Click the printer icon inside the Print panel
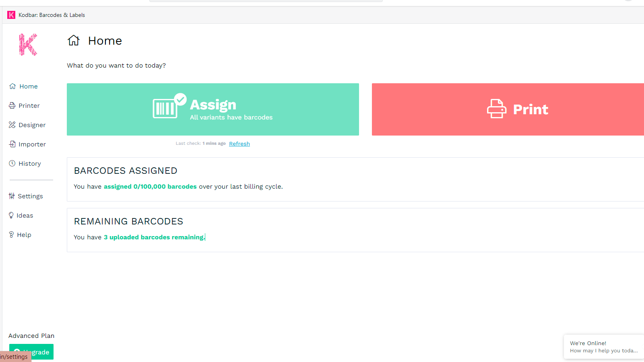The height and width of the screenshot is (362, 644). click(497, 109)
